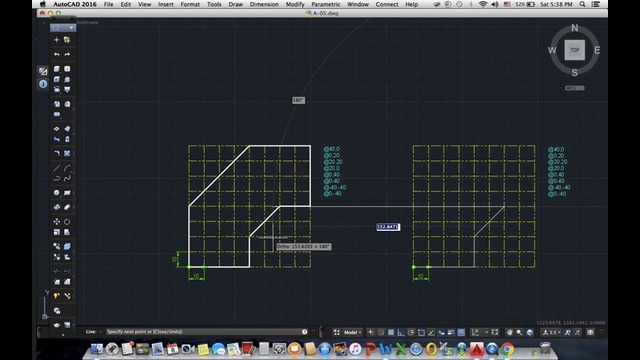Click the Zoom magnifier in status bar
The height and width of the screenshot is (360, 640).
(519, 332)
